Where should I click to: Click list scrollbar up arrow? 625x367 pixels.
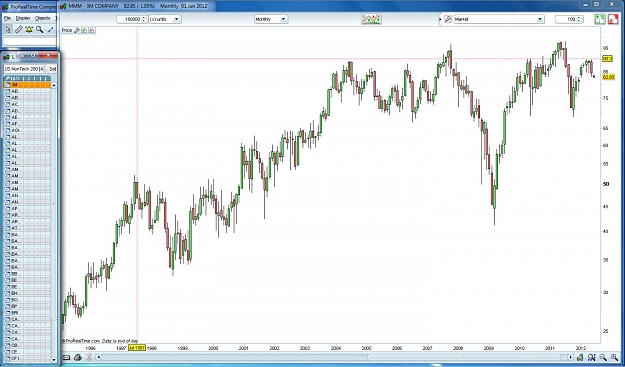[x=54, y=85]
